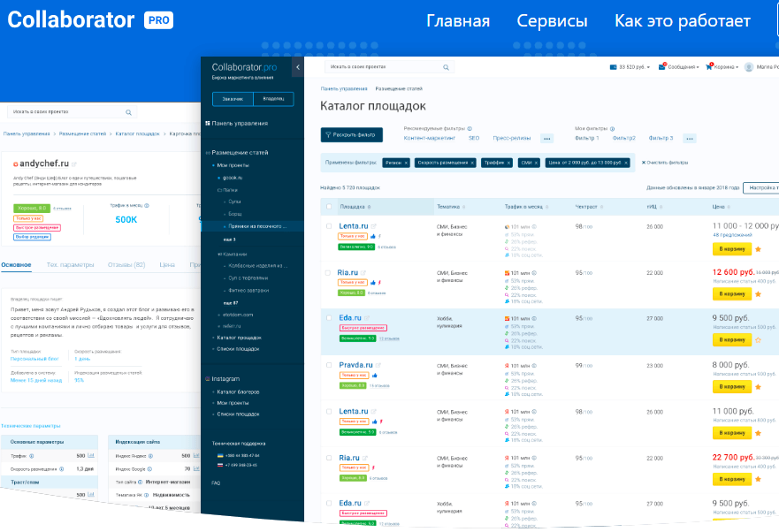Tick the checkbox for Ria.ru priced 22 700 руб.
The width and height of the screenshot is (779, 532).
pyautogui.click(x=328, y=458)
